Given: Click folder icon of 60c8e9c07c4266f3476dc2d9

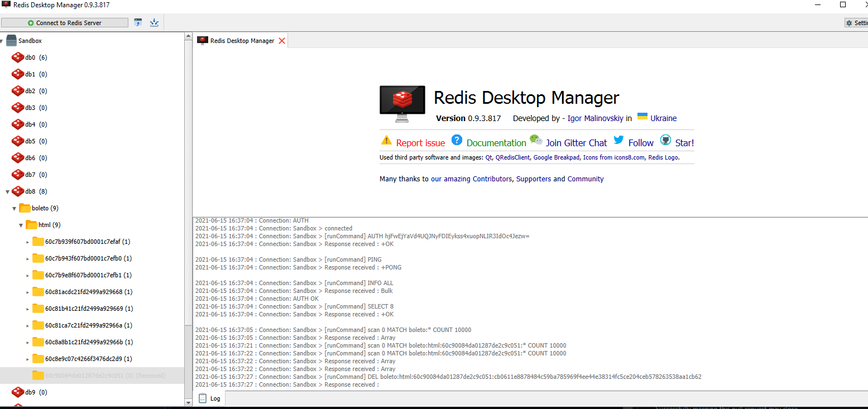Looking at the screenshot, I should [38, 358].
